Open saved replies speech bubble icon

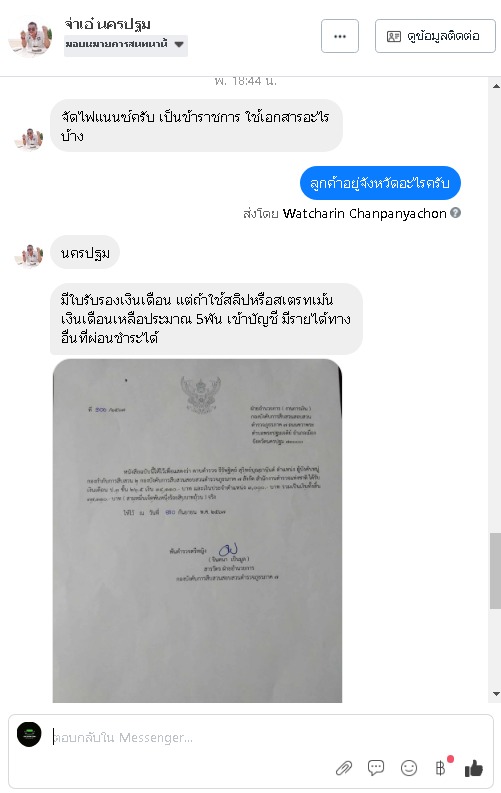click(x=376, y=768)
